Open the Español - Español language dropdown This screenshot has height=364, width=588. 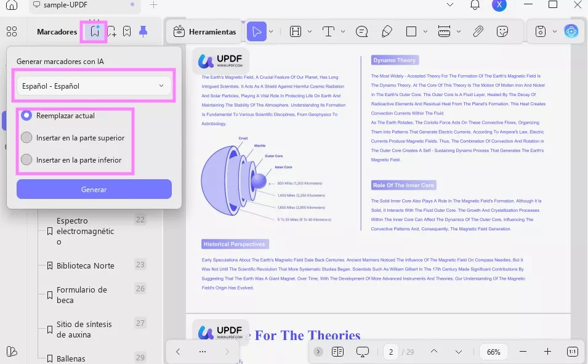click(94, 86)
